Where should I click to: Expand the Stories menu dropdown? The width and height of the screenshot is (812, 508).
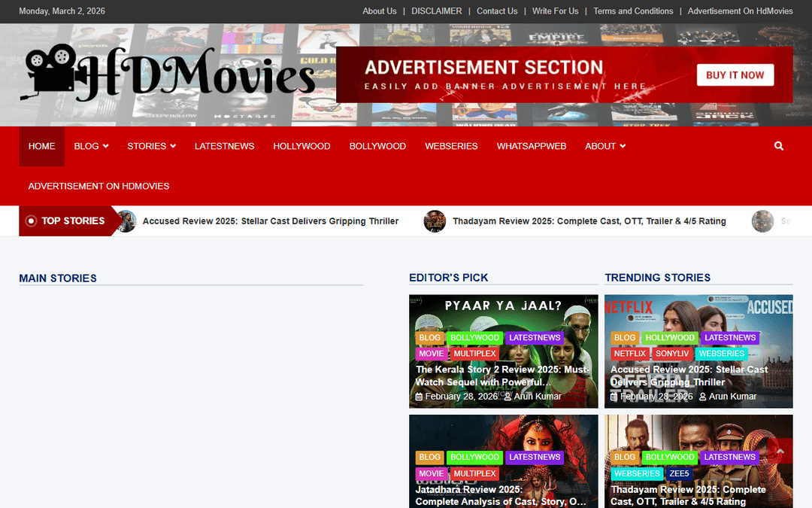151,146
